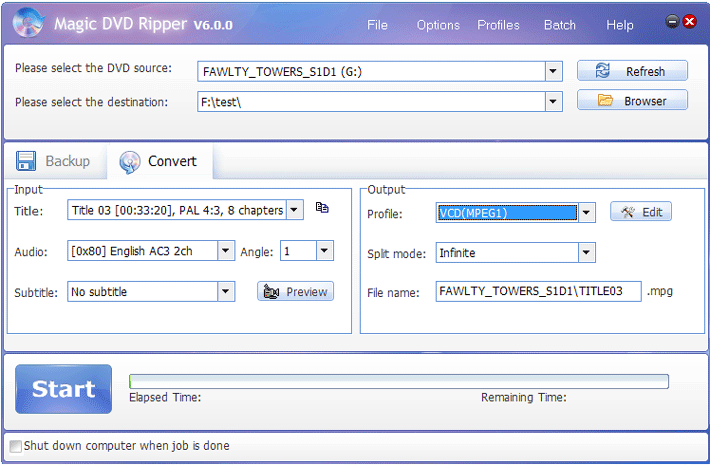710x465 pixels.
Task: Open the File menu
Action: coord(377,25)
